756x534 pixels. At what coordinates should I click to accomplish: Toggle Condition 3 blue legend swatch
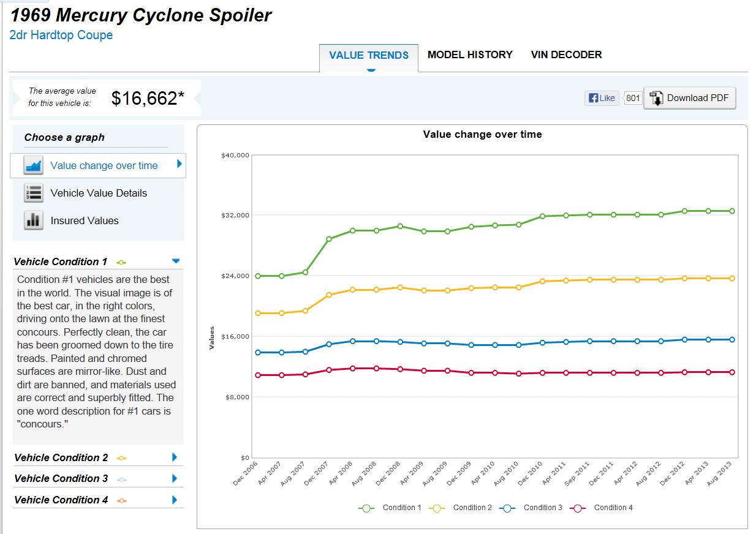[x=508, y=508]
